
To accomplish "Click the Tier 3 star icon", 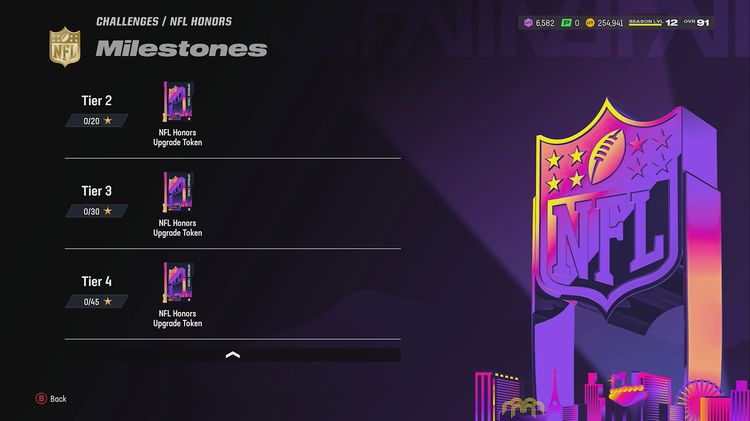I will [108, 211].
